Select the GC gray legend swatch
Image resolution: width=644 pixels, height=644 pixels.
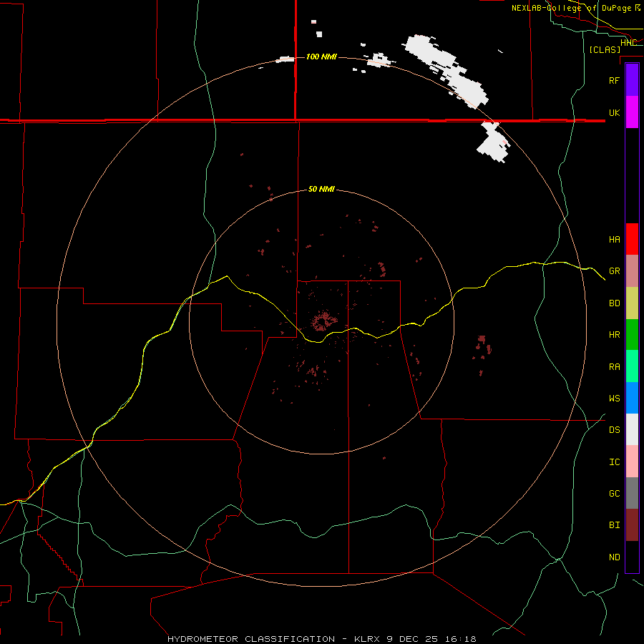(632, 493)
